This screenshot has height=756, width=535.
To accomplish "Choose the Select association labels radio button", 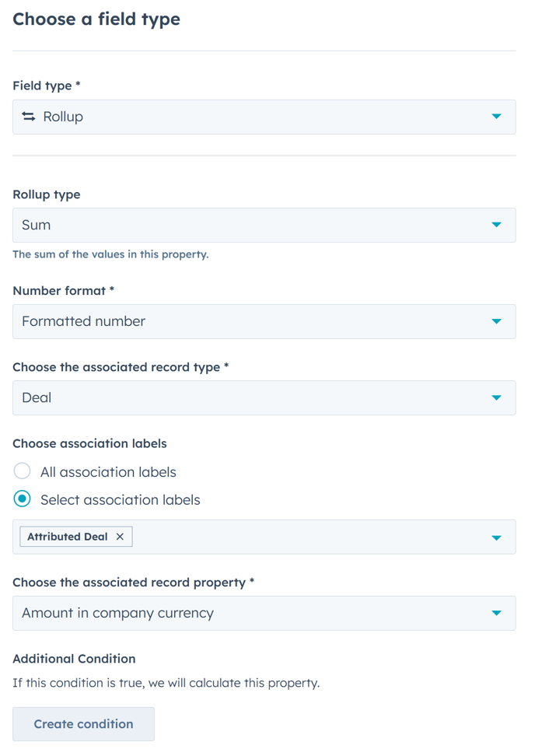I will point(23,499).
